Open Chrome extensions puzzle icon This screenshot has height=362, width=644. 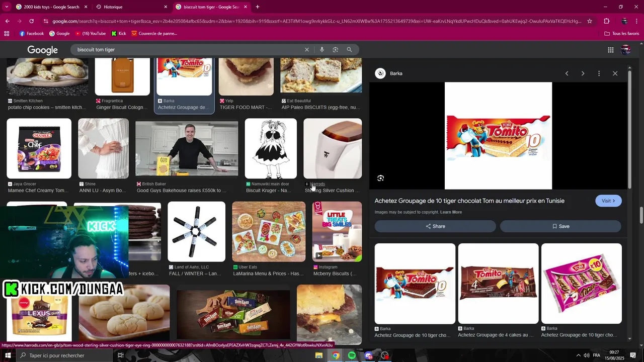point(606,21)
